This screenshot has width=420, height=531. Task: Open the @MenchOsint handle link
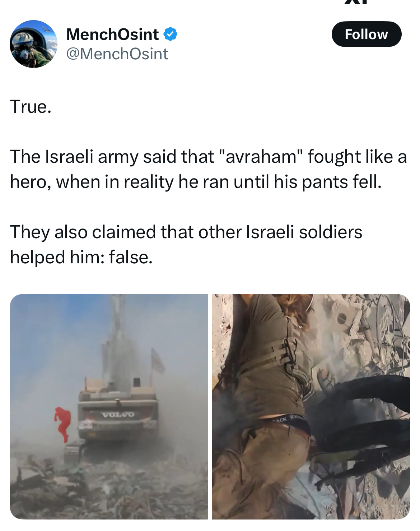pos(117,54)
